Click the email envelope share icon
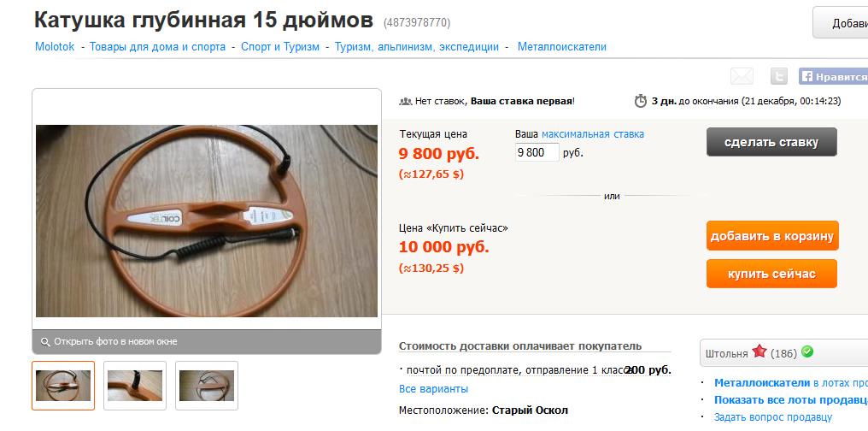 tap(742, 76)
